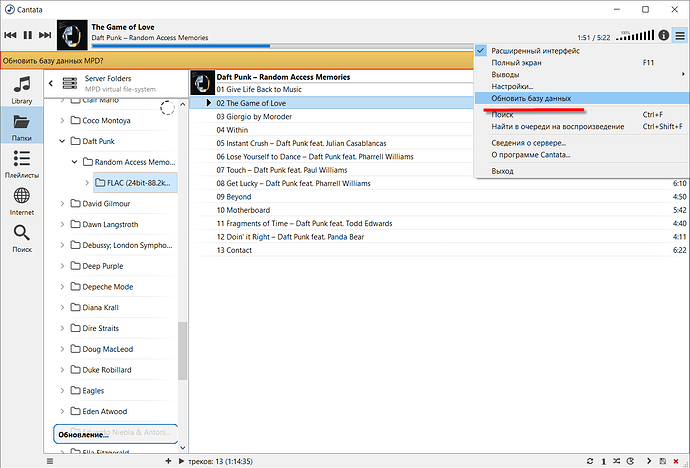Collapse the Random Access Memories folder
The image size is (690, 468).
74,162
